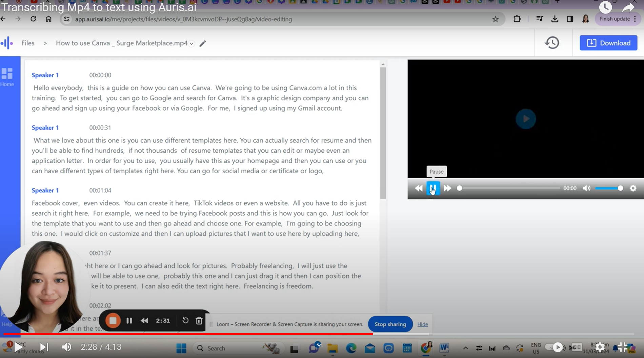The height and width of the screenshot is (358, 644).
Task: Toggle YouTube autoplay
Action: click(555, 347)
